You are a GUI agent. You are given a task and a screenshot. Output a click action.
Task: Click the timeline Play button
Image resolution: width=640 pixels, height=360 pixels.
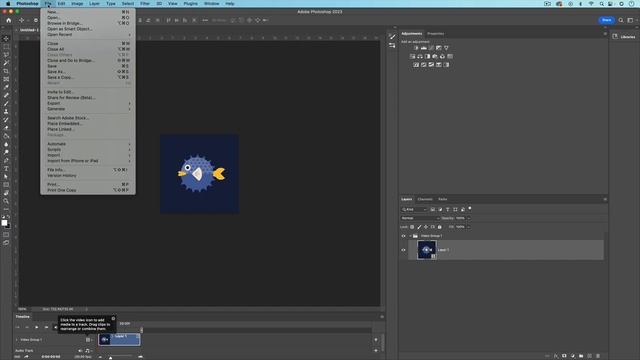click(36, 327)
